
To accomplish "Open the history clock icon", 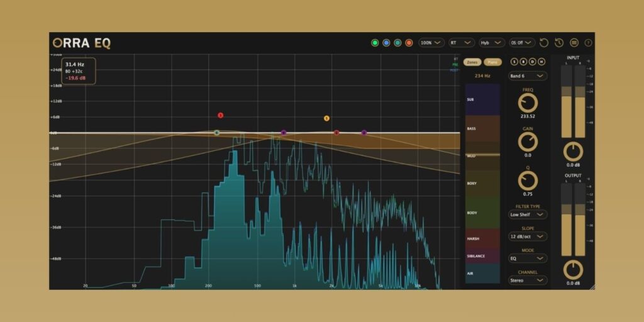I will 559,43.
